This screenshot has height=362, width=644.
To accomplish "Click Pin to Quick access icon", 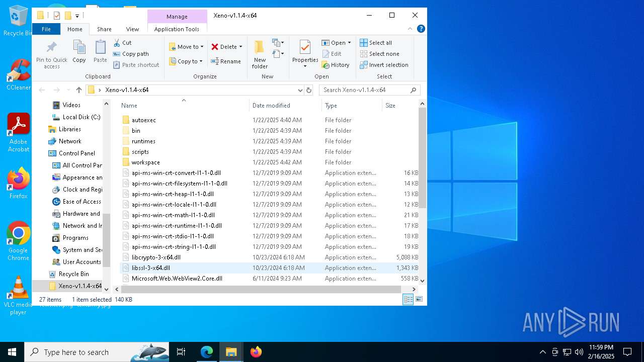I will point(51,55).
